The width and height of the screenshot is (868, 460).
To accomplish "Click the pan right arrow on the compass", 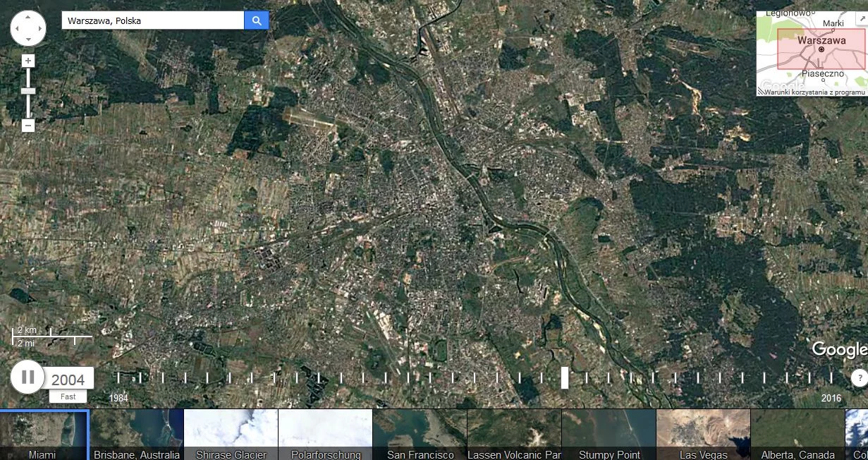I will click(41, 28).
